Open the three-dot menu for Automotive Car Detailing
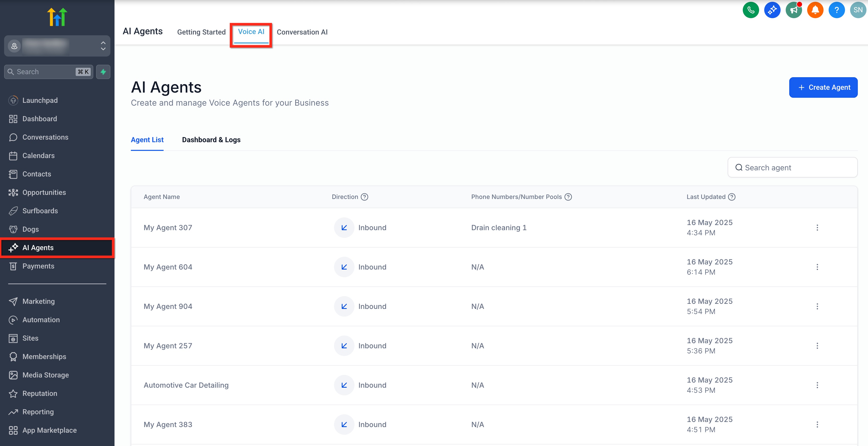Image resolution: width=868 pixels, height=446 pixels. click(x=817, y=385)
